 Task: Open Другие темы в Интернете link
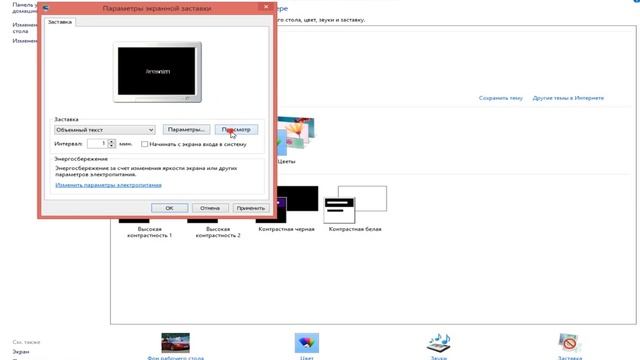tap(568, 98)
